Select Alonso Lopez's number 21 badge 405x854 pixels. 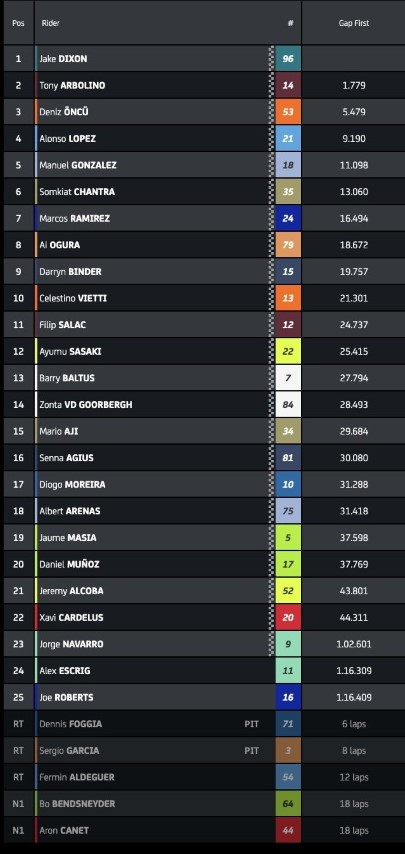pos(288,138)
